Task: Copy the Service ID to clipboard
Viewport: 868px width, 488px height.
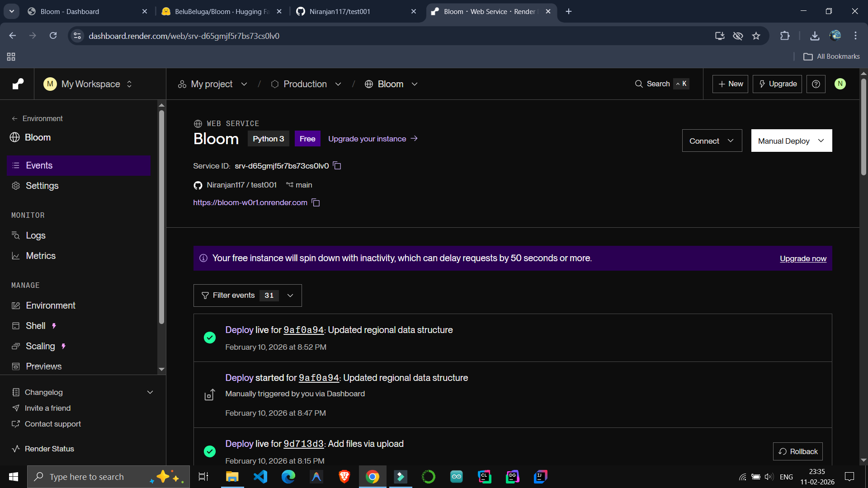Action: point(337,166)
